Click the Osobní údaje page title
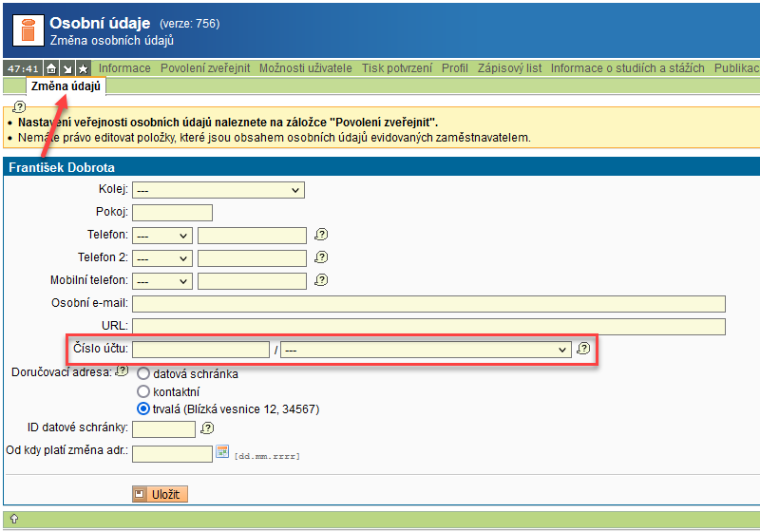This screenshot has height=532, width=760. (x=100, y=23)
